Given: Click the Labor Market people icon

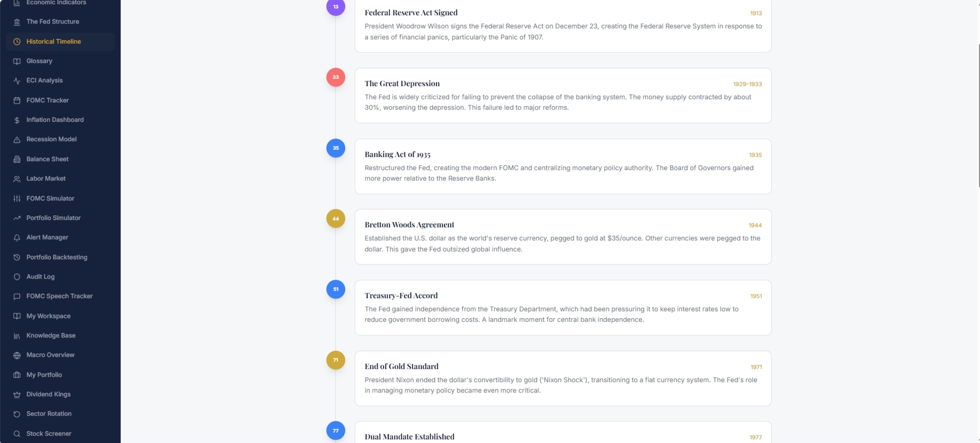Looking at the screenshot, I should 17,179.
